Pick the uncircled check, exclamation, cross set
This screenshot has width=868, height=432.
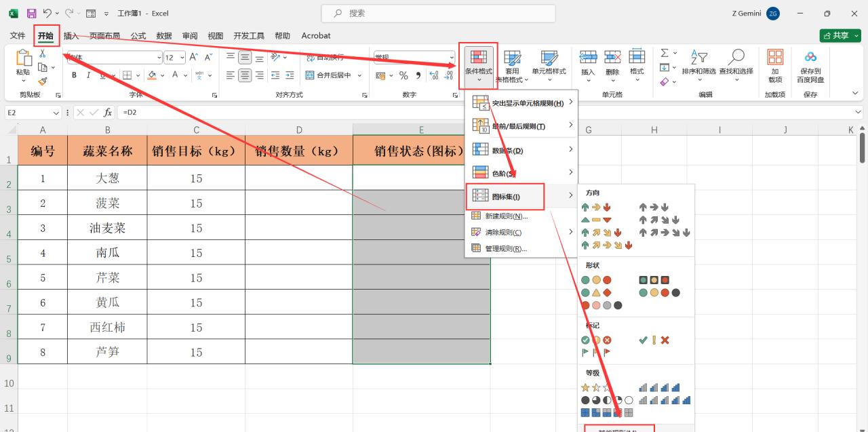(654, 340)
